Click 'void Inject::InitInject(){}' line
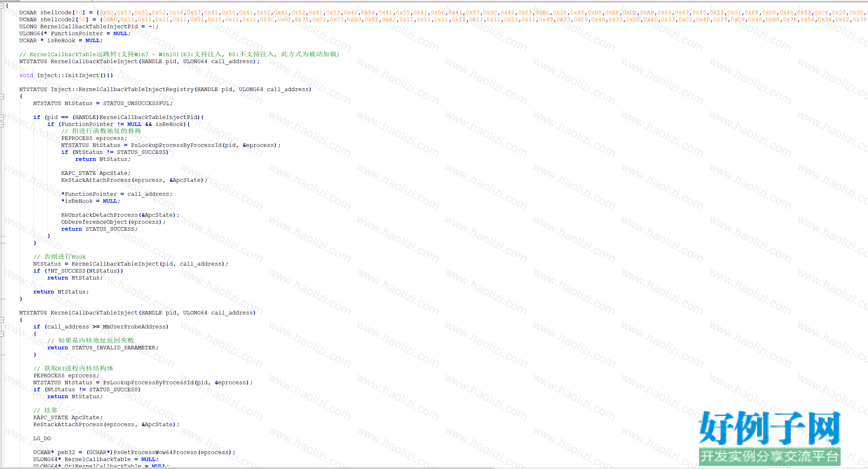The image size is (868, 469). coord(66,76)
